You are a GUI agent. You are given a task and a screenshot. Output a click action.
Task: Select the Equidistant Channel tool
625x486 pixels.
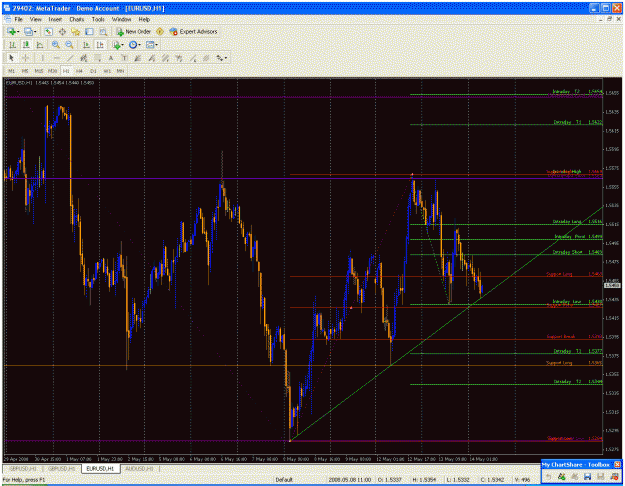tap(84, 58)
